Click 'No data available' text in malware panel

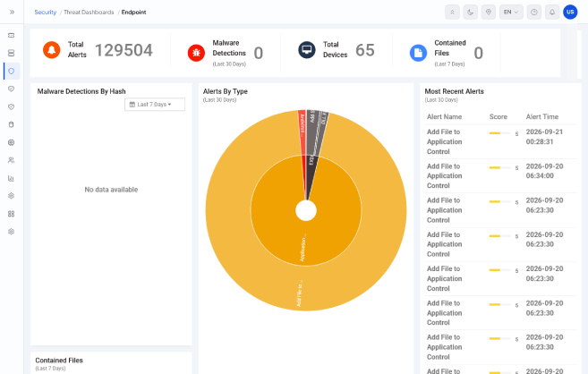[x=111, y=190]
